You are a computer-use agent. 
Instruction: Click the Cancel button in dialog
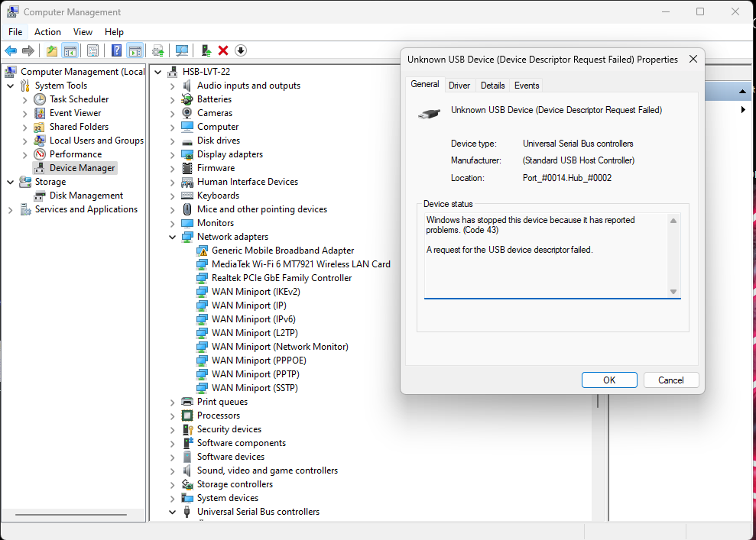click(x=670, y=380)
